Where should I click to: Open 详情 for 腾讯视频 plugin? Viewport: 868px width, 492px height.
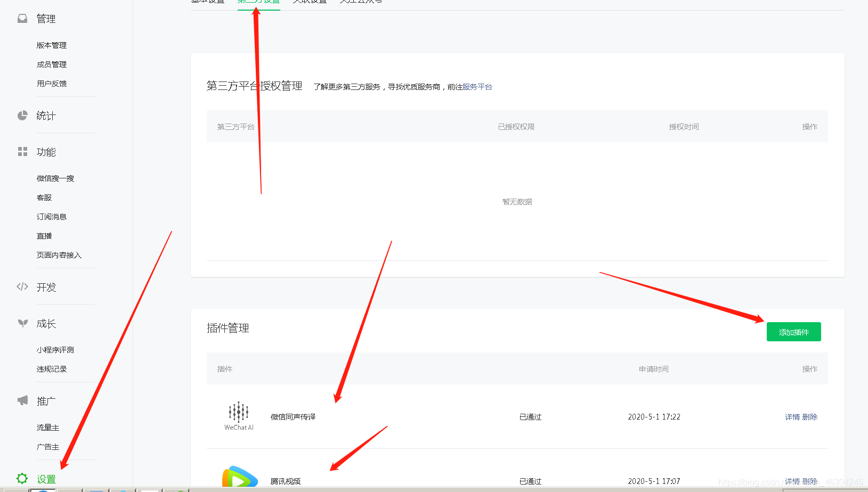click(792, 481)
